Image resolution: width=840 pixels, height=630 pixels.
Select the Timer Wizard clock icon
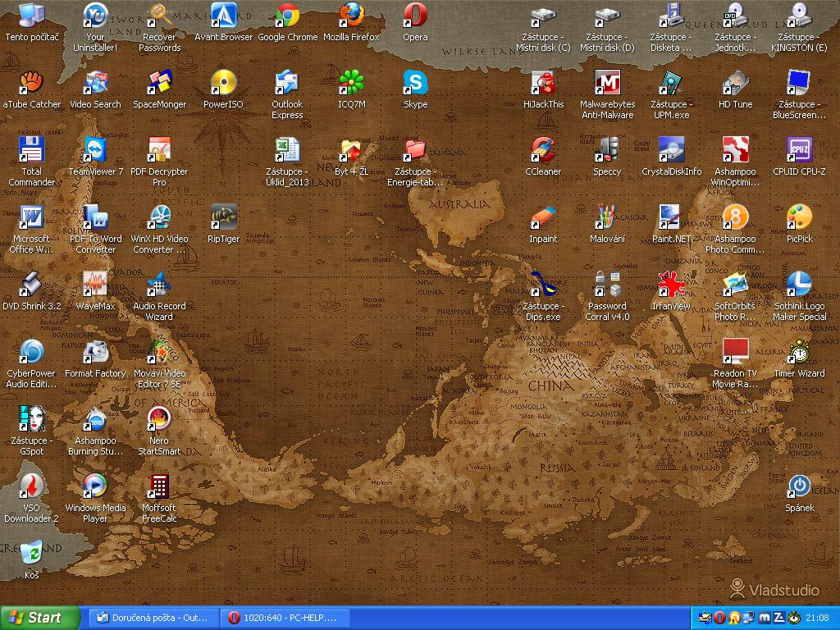pyautogui.click(x=799, y=351)
